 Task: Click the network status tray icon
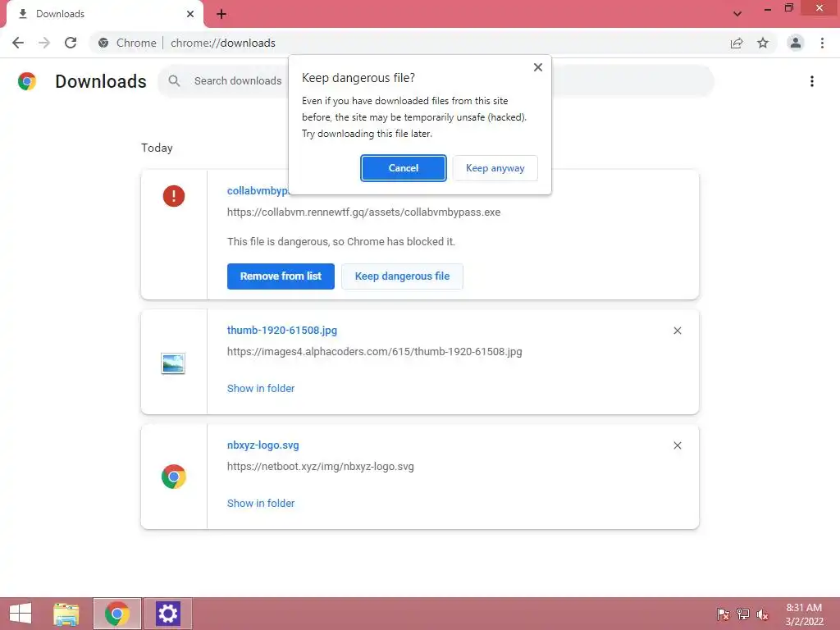[743, 614]
